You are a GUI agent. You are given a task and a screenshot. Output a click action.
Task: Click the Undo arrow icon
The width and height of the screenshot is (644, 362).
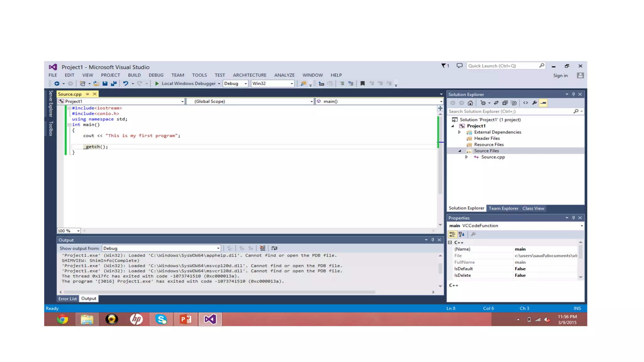pyautogui.click(x=125, y=84)
